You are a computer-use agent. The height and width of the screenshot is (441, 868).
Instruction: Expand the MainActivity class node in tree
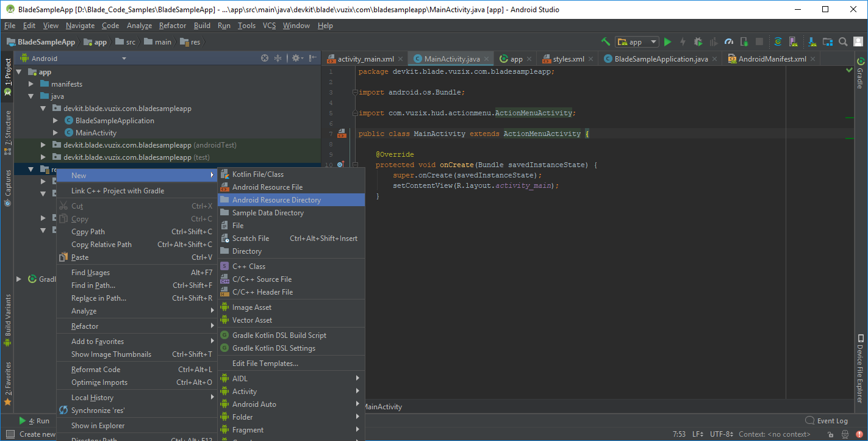click(56, 133)
